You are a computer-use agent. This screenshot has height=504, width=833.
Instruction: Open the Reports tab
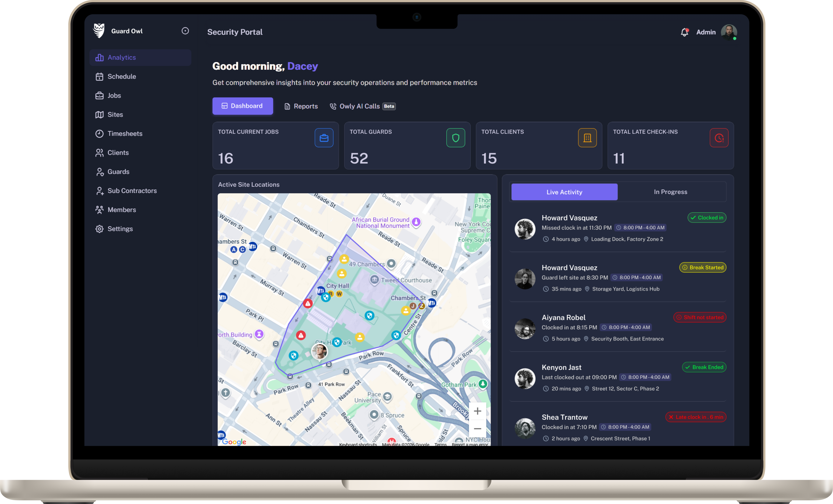point(301,106)
